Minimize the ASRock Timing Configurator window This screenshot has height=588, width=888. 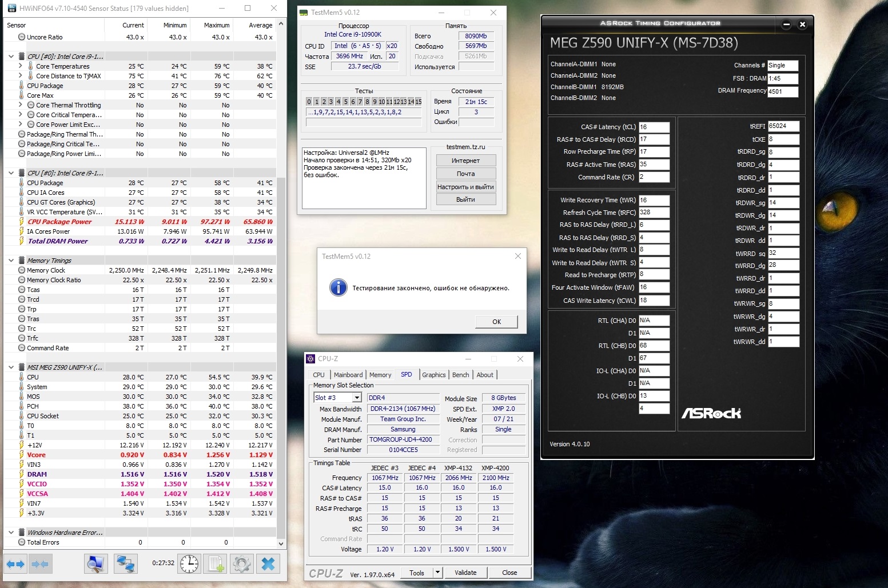click(x=786, y=24)
